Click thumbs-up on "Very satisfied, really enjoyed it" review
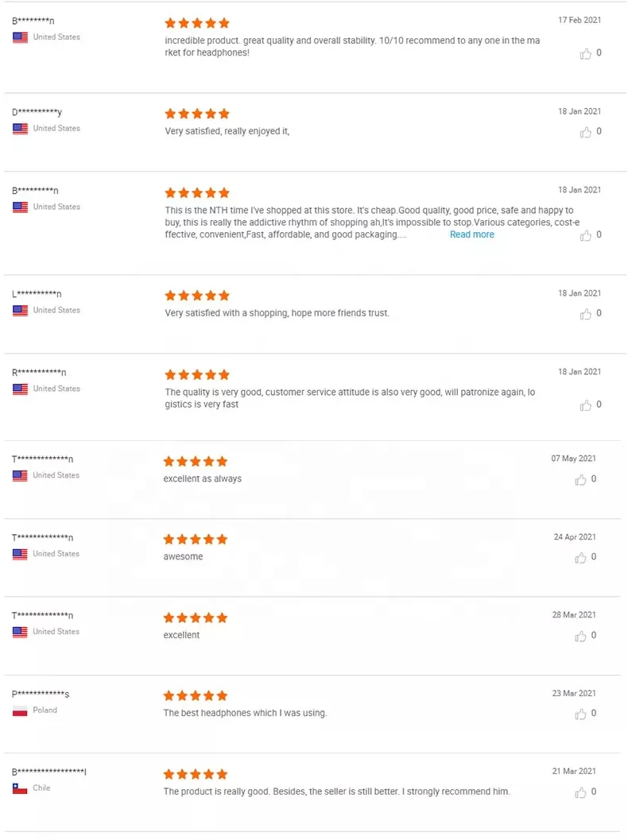Screen dimensions: 628x840 pos(586,132)
